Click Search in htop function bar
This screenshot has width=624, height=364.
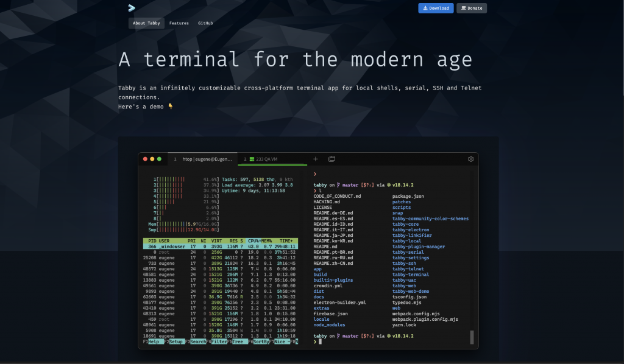coord(197,341)
